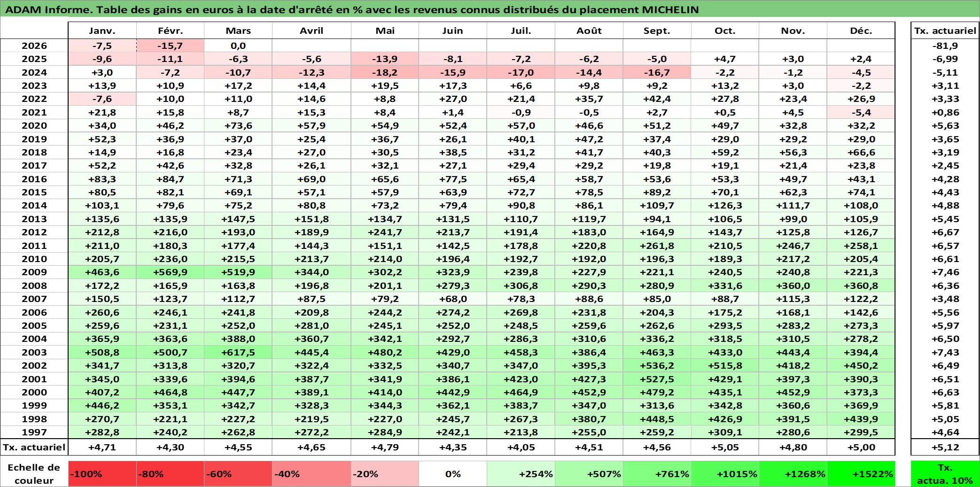Select the 'Juil.' column header

click(521, 31)
